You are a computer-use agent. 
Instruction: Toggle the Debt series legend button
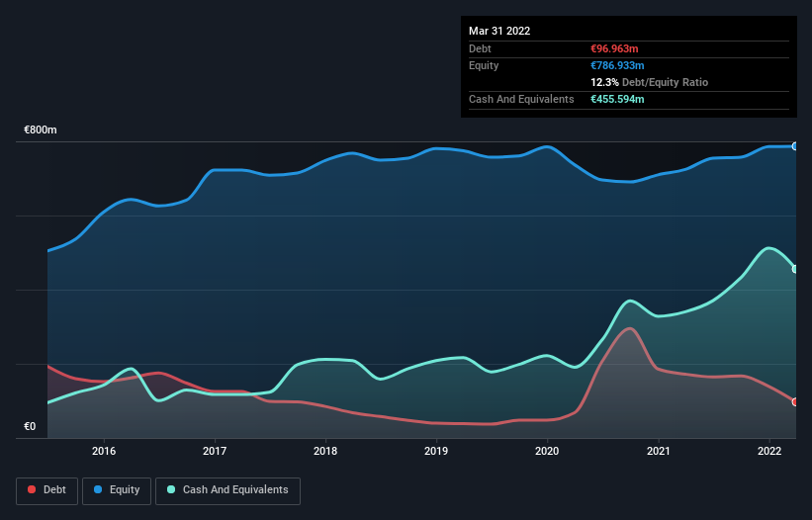click(x=46, y=490)
